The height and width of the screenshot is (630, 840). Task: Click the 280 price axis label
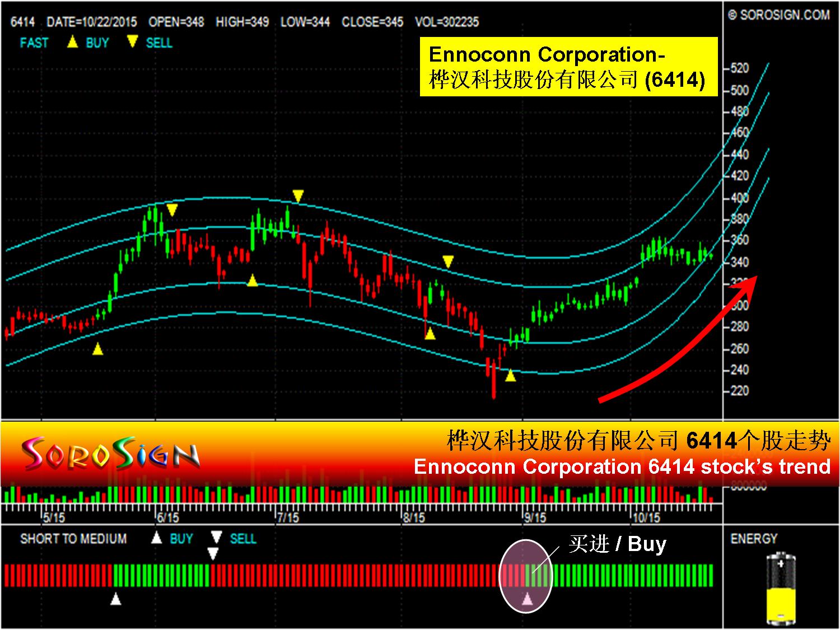click(740, 326)
